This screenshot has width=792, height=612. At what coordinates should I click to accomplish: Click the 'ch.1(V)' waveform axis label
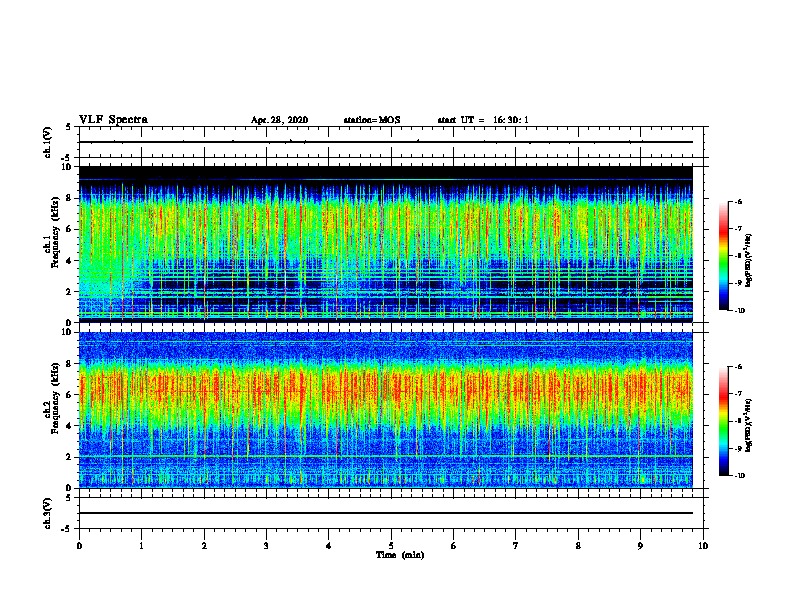pos(48,142)
